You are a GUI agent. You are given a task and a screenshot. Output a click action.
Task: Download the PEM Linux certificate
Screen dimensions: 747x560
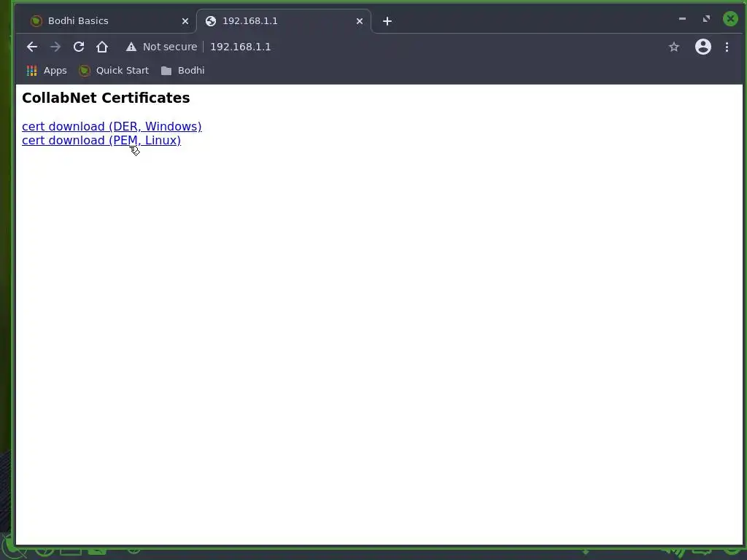101,140
